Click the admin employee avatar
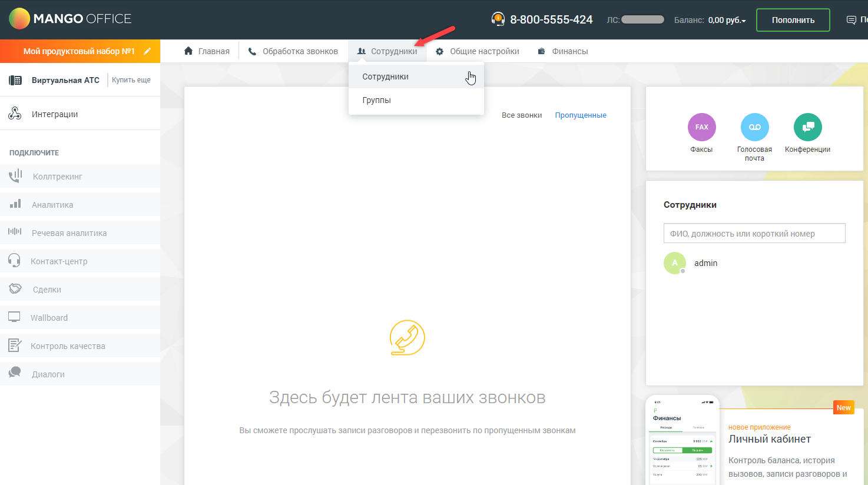The width and height of the screenshot is (868, 485). point(675,263)
